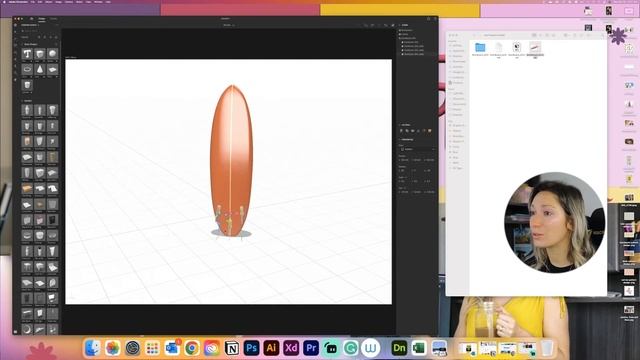
Task: Open Premiere Pro from the dock
Action: tap(311, 348)
